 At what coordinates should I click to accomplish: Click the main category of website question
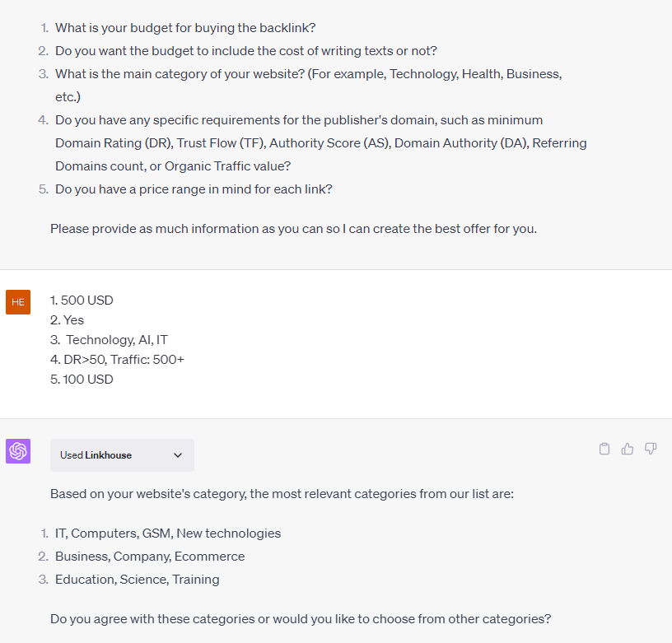pos(308,73)
